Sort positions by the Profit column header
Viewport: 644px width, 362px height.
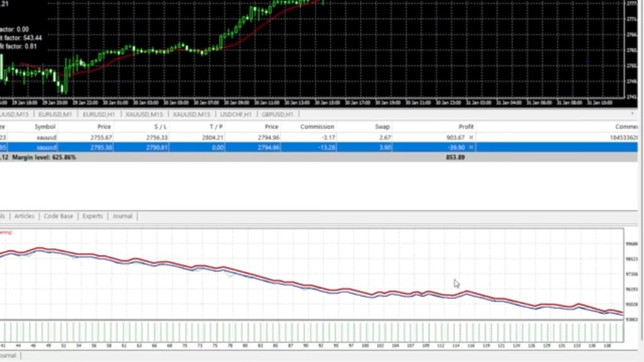click(466, 127)
